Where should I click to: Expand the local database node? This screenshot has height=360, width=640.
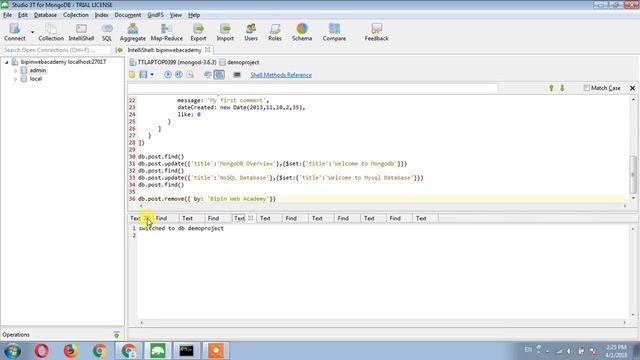click(16, 79)
